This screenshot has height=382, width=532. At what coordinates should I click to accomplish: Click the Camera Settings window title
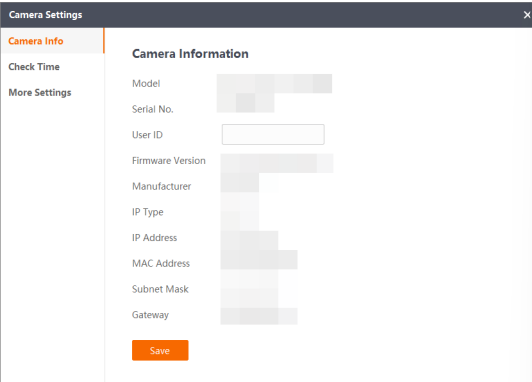[45, 15]
